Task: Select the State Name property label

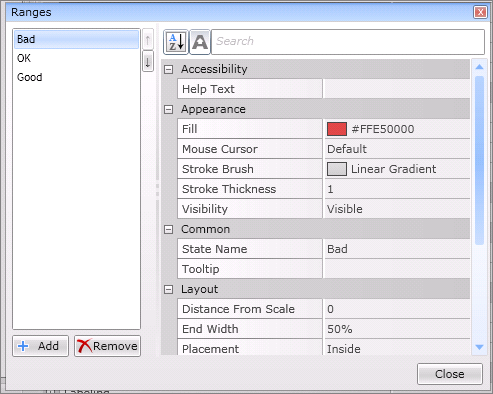Action: (x=250, y=249)
